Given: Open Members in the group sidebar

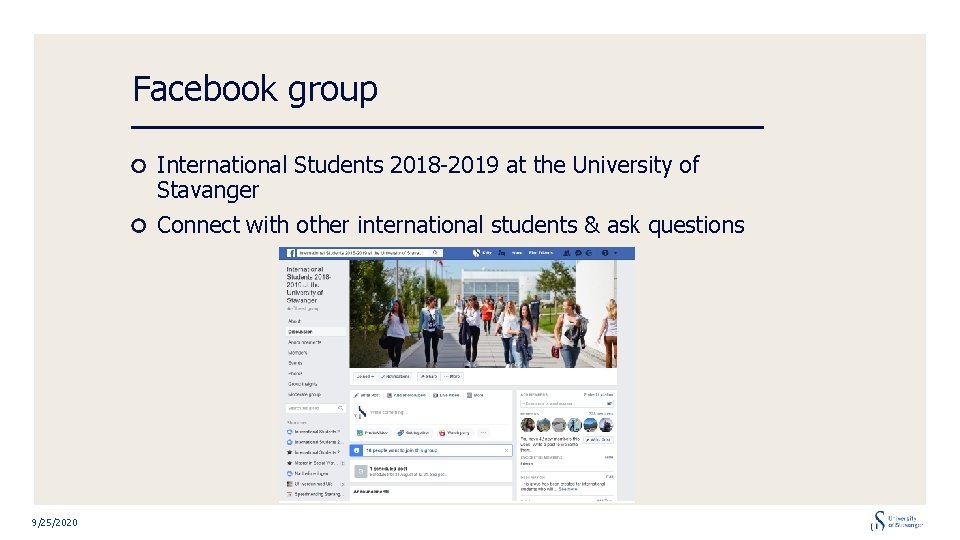Looking at the screenshot, I should 298,353.
